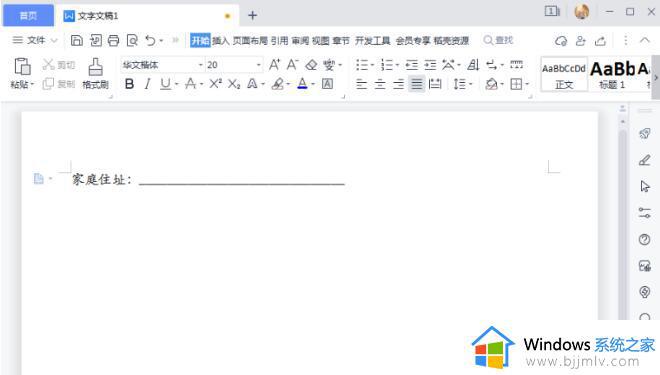
Task: Click the text effects outlined A icon
Action: pyautogui.click(x=252, y=84)
